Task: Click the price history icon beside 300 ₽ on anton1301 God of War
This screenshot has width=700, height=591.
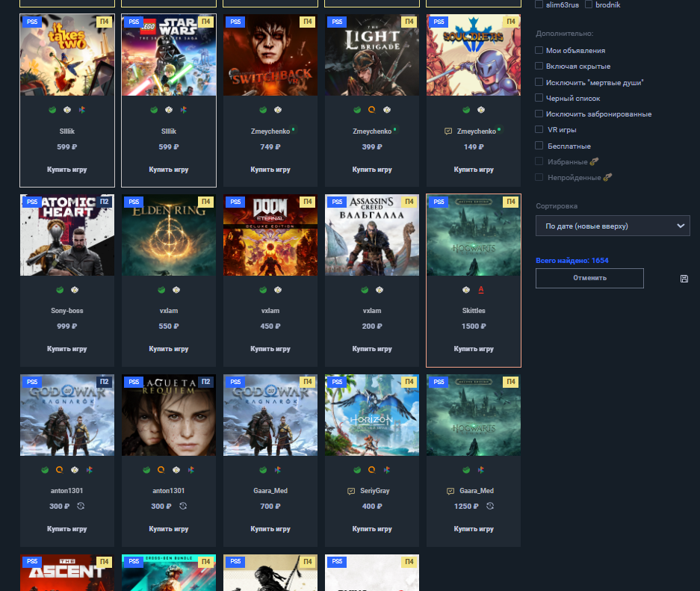Action: click(81, 506)
